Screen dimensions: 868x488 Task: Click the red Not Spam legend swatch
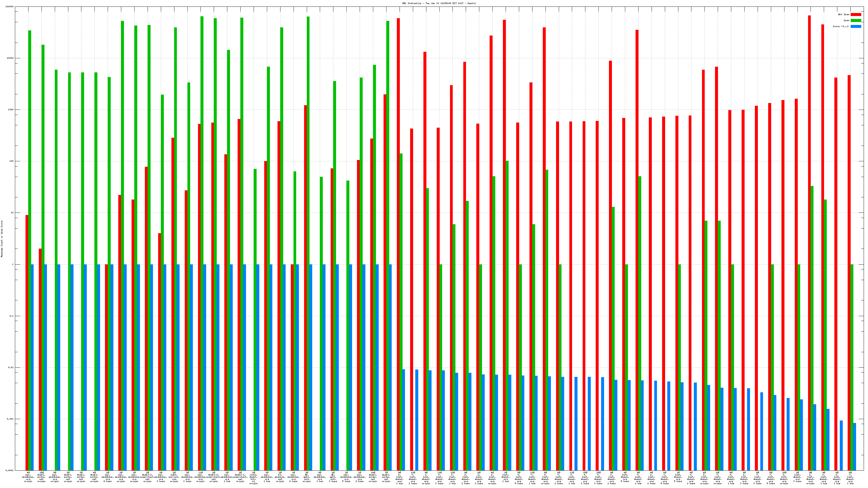(856, 14)
